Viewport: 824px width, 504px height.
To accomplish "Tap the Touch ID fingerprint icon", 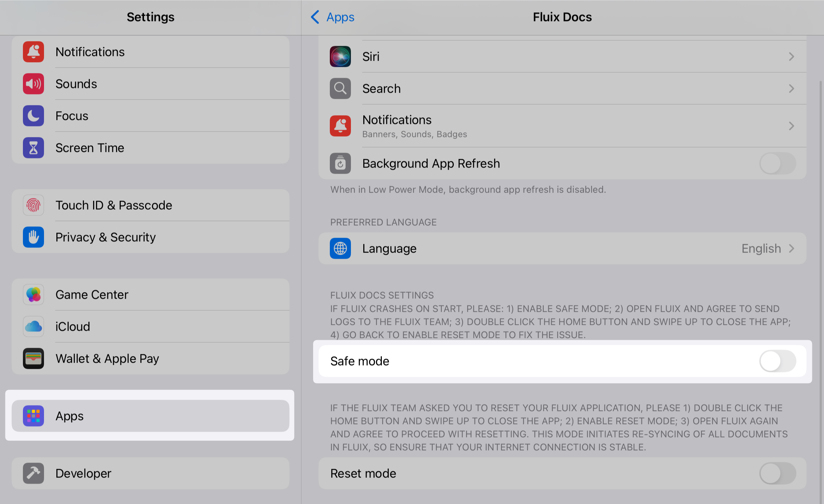I will coord(33,205).
